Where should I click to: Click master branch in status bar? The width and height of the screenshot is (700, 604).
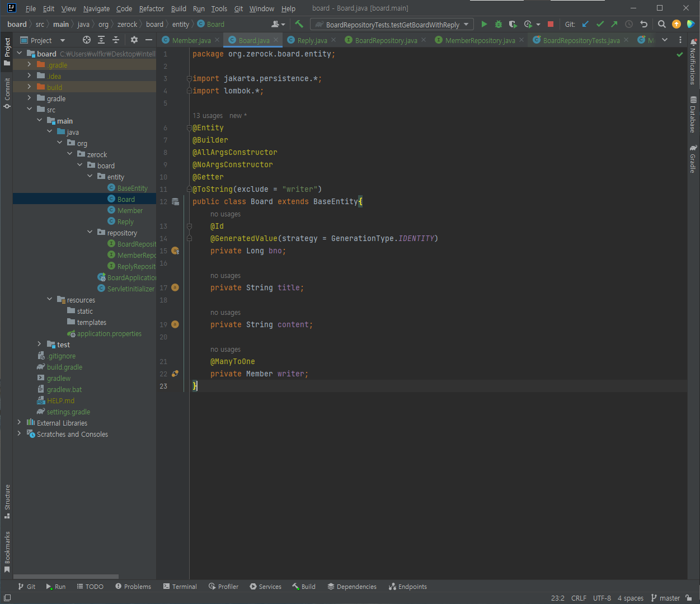(665, 598)
